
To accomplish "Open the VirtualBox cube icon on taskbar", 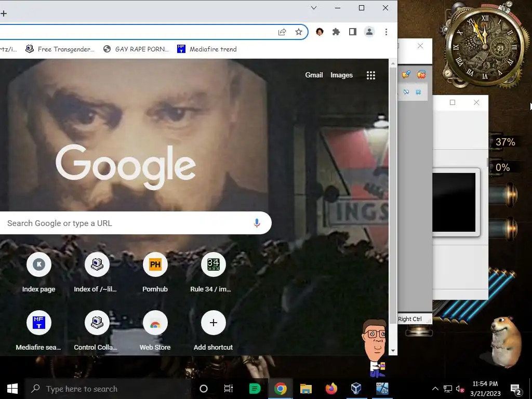I will (x=356, y=389).
